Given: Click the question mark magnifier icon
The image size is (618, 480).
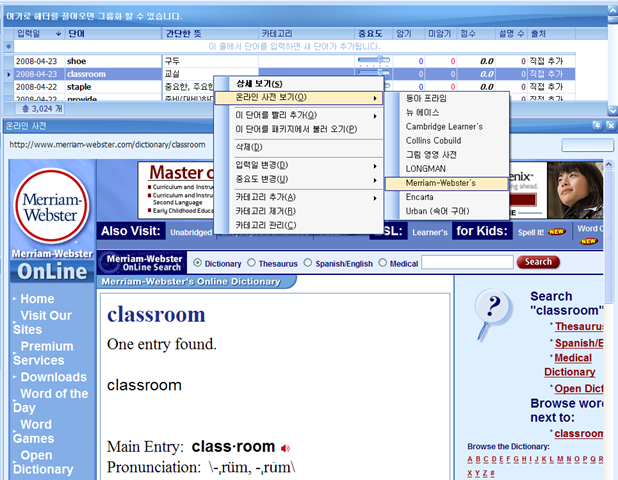Looking at the screenshot, I should [x=491, y=315].
